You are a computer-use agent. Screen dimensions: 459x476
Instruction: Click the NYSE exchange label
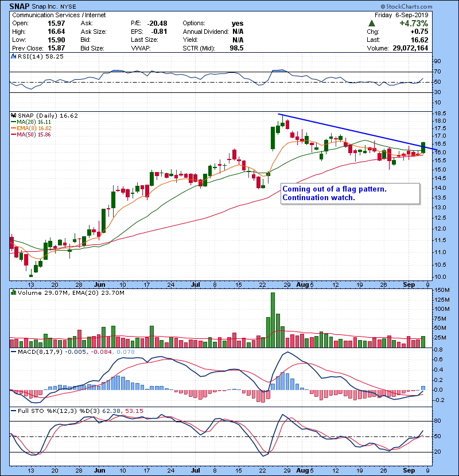68,7
